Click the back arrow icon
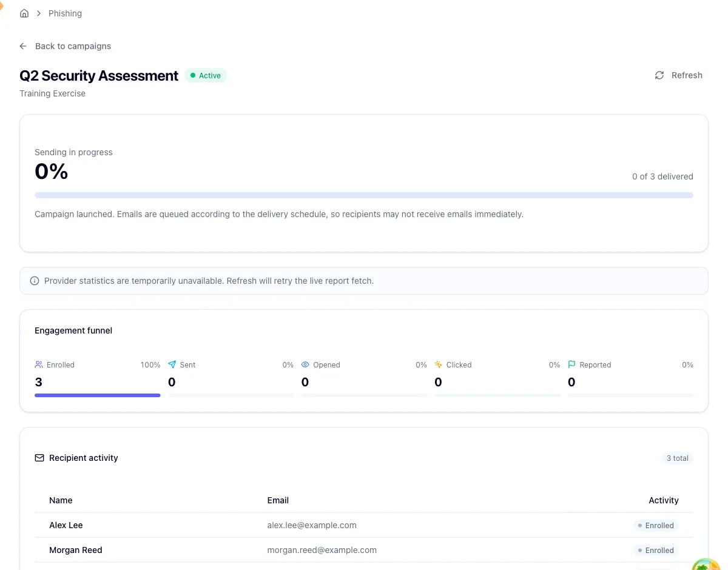Screen dimensions: 728x570 point(23,46)
